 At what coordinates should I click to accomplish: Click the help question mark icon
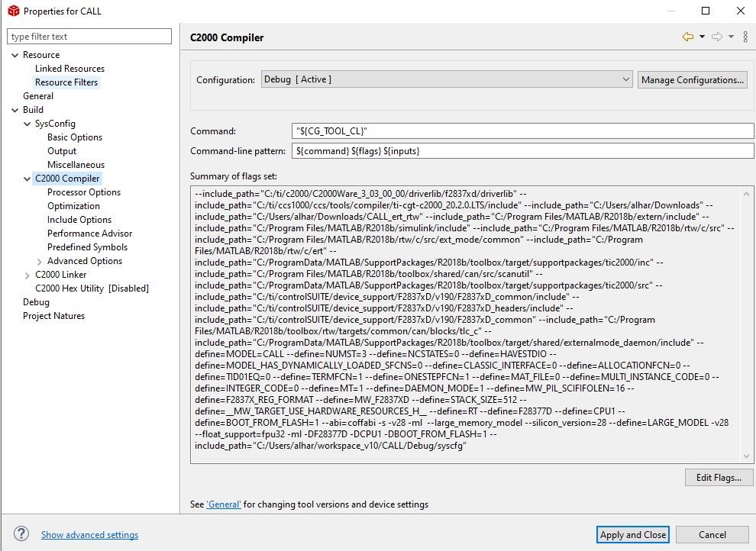click(x=21, y=533)
